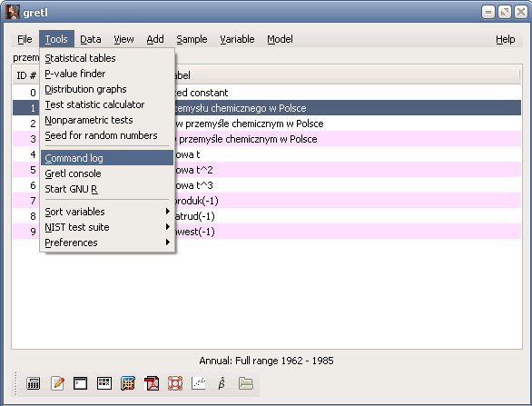This screenshot has width=532, height=406.
Task: Expand the Preferences submenu
Action: pos(107,243)
